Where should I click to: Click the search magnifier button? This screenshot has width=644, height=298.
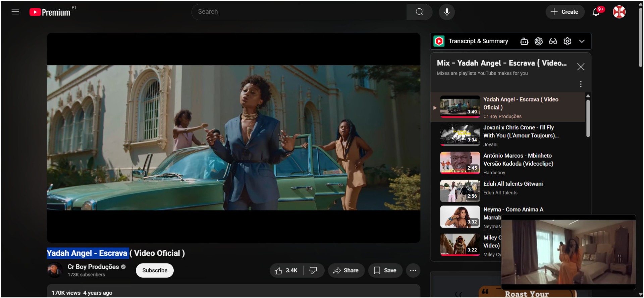point(419,12)
